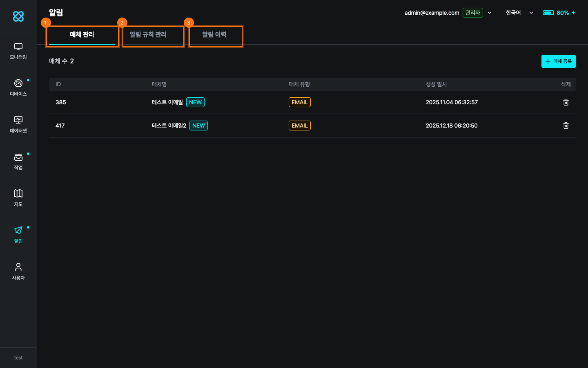588x368 pixels.
Task: Open the 사용자 users page
Action: [18, 272]
